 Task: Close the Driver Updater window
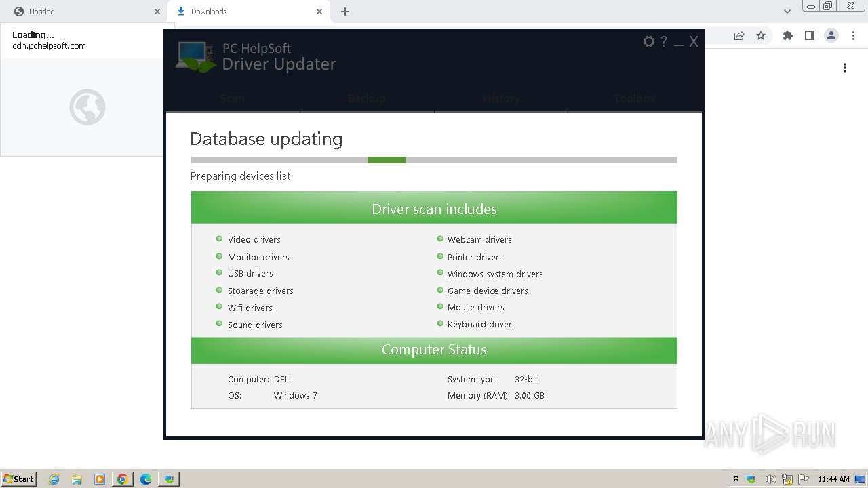click(694, 41)
